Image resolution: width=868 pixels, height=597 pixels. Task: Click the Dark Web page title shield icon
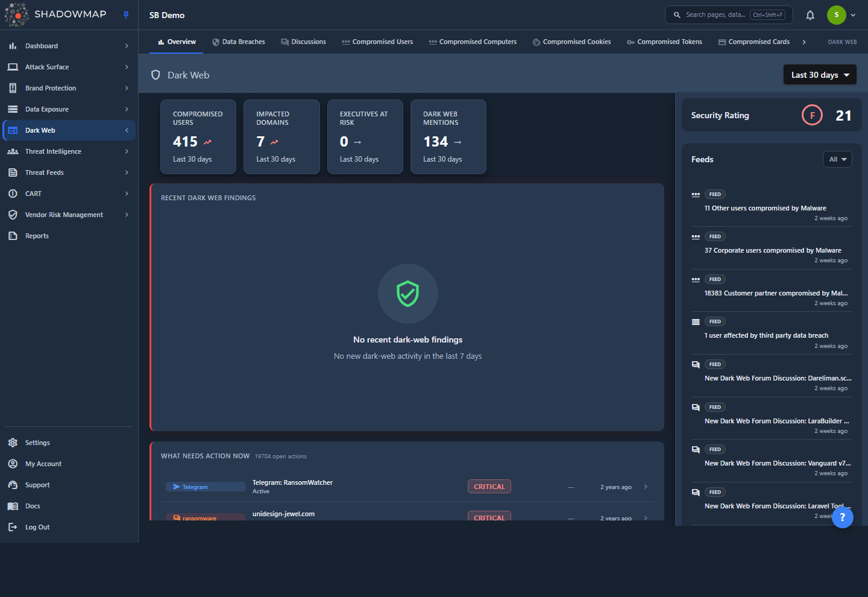point(156,75)
